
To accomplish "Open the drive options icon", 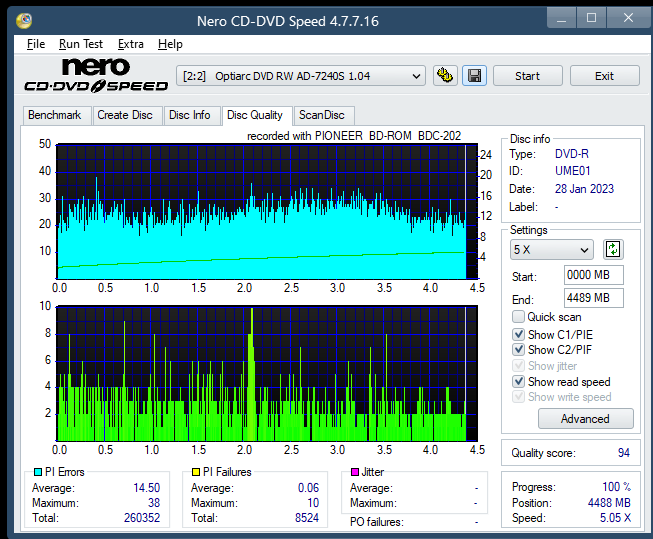I will pyautogui.click(x=445, y=76).
